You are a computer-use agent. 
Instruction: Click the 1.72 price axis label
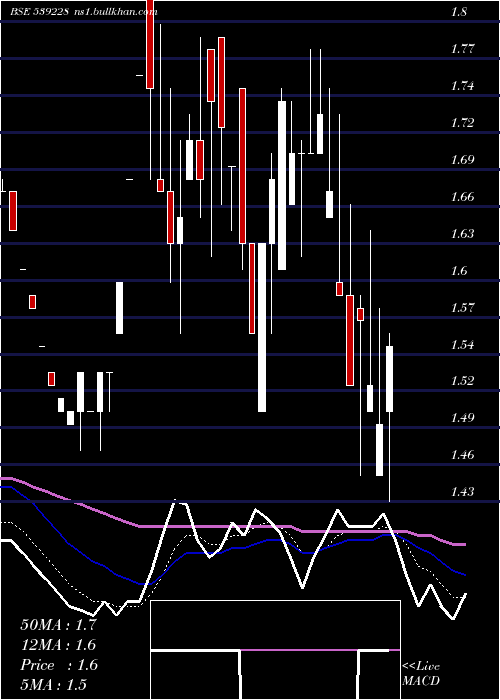click(x=462, y=122)
